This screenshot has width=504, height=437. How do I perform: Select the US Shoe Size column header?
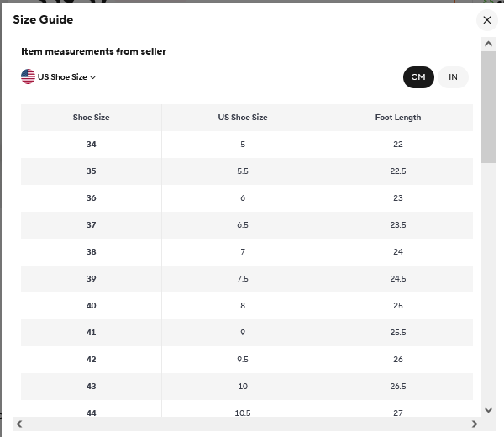pyautogui.click(x=243, y=118)
